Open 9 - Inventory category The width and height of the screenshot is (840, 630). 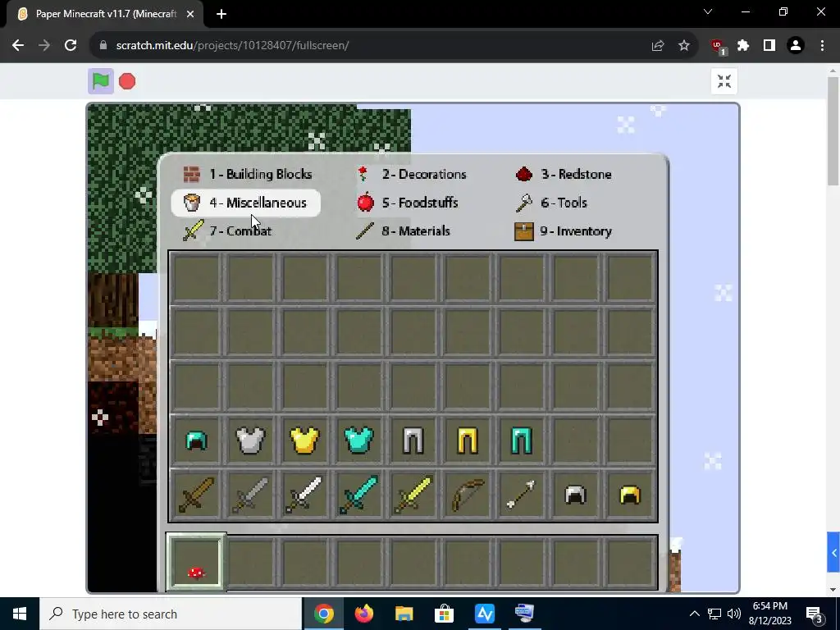click(x=563, y=231)
